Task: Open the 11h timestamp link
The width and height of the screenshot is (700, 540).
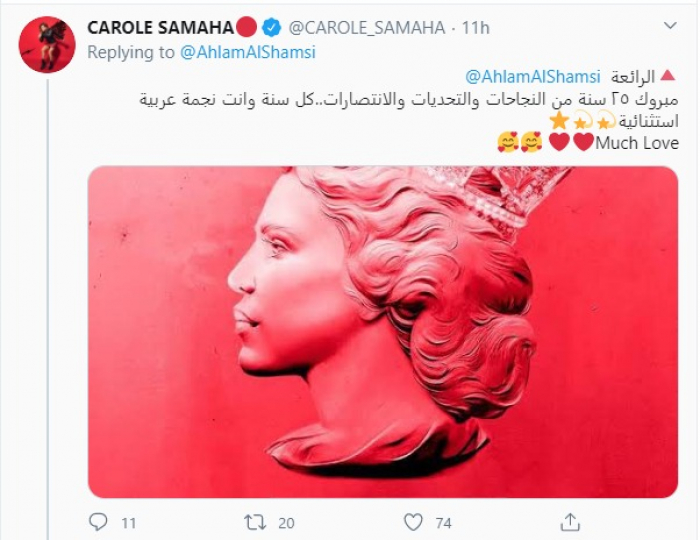Action: (x=475, y=28)
